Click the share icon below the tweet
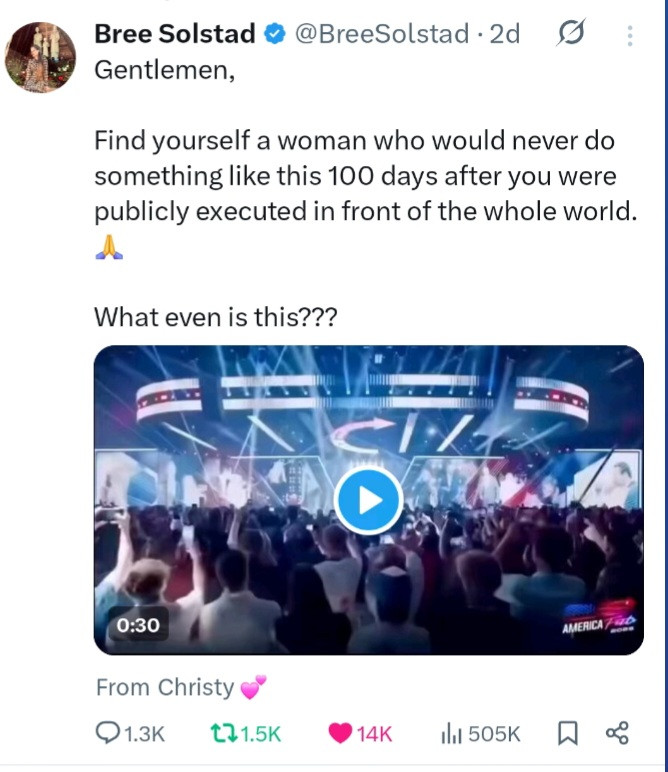 pyautogui.click(x=617, y=735)
